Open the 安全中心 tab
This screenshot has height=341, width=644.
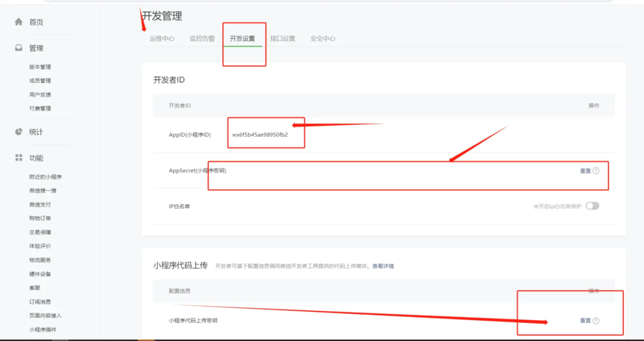tap(323, 38)
